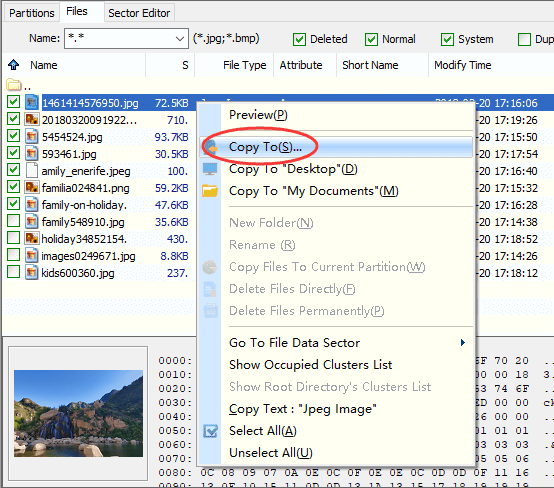Click the file icon of 5454524.jpg
The height and width of the screenshot is (488, 554).
tap(31, 136)
